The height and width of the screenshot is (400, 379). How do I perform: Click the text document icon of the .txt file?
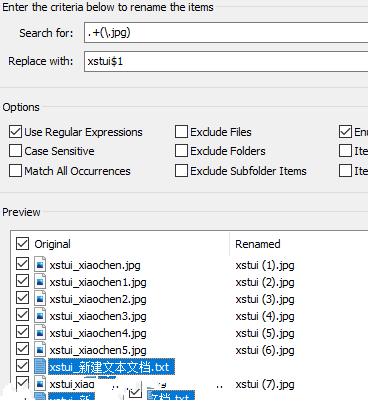tap(40, 367)
